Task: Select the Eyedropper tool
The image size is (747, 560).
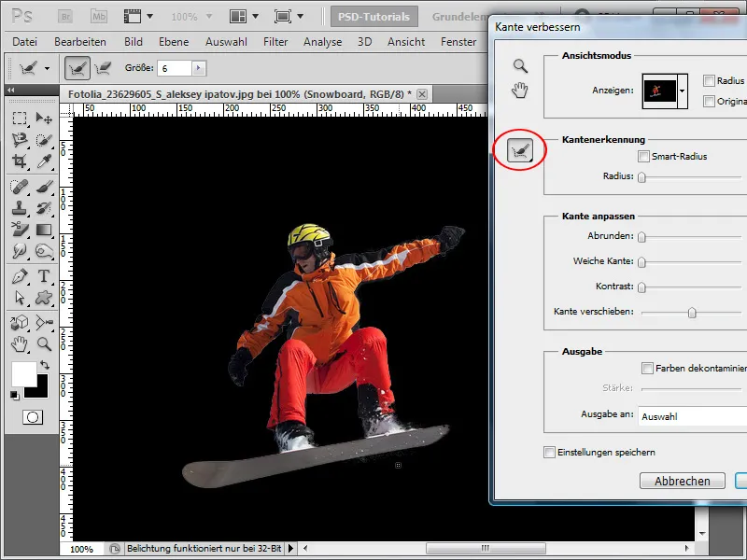Action: pyautogui.click(x=44, y=161)
